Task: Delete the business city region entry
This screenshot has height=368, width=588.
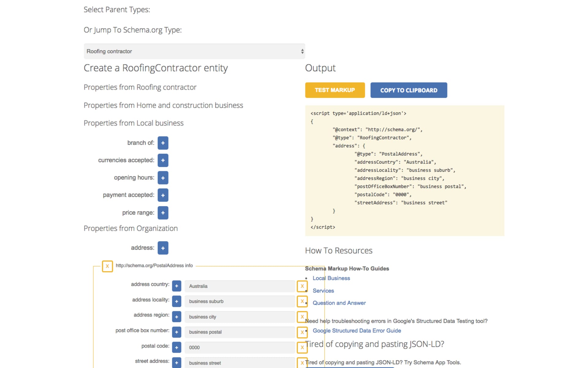Action: point(302,317)
